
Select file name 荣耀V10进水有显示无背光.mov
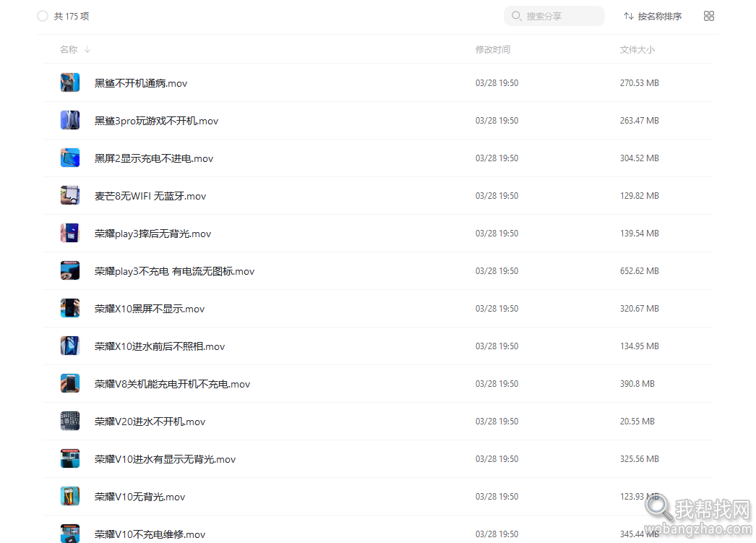click(165, 459)
